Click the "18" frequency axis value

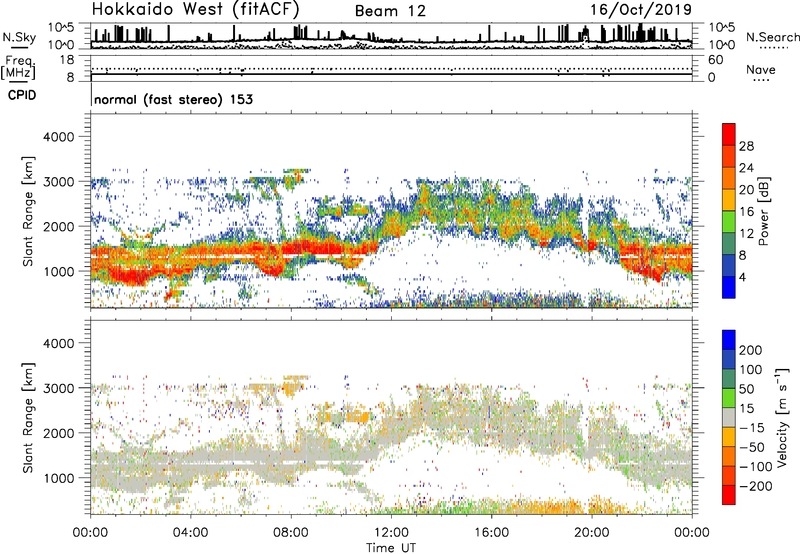tap(67, 60)
